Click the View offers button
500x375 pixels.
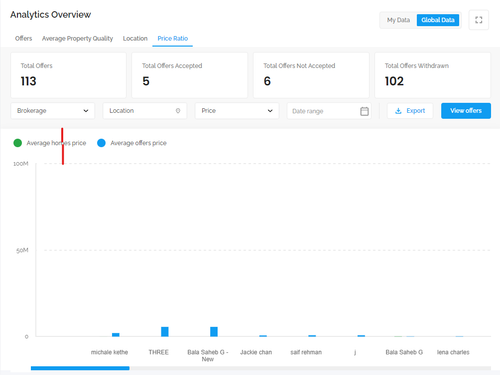tap(466, 111)
